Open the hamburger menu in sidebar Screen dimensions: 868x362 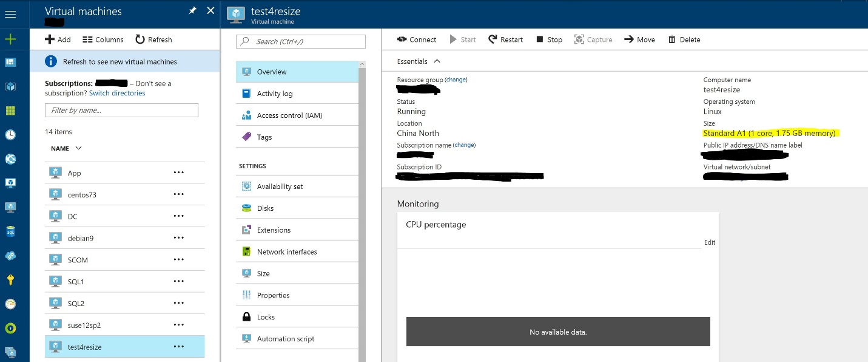click(x=10, y=14)
